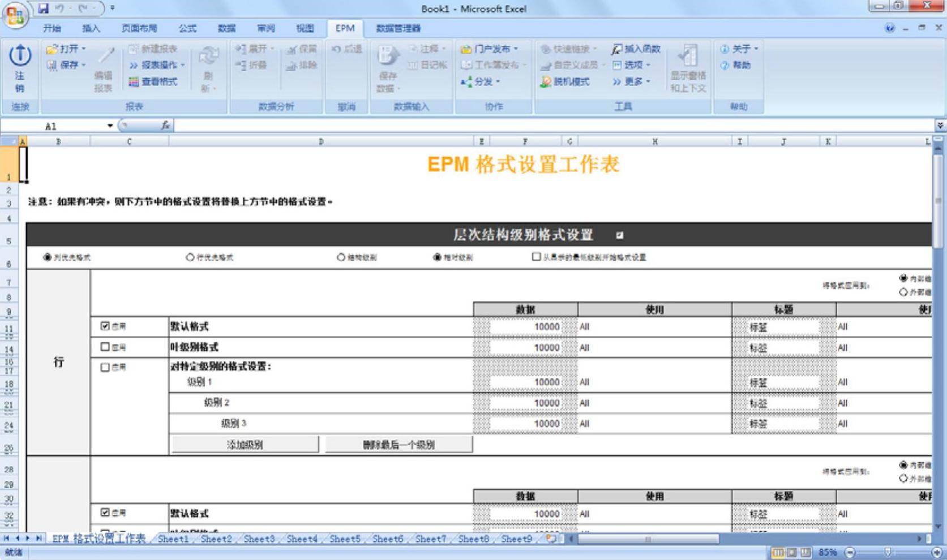
Task: Expand the 保存 dropdown arrow in 报表 group
Action: [x=84, y=65]
